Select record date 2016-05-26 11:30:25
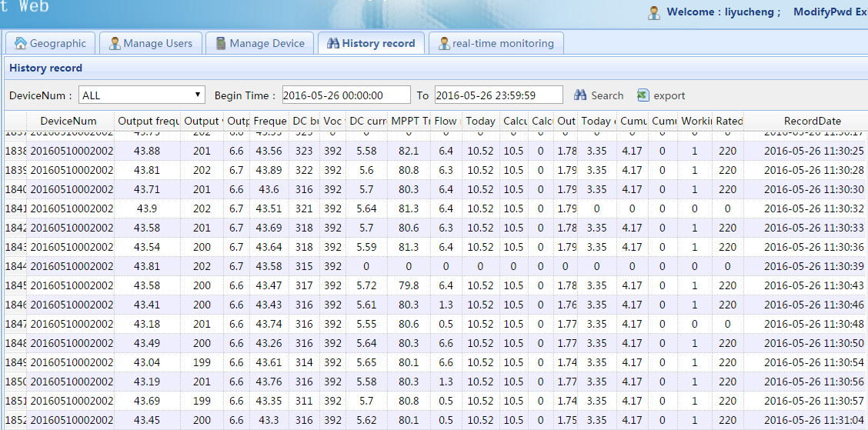The image size is (868, 430). [x=814, y=151]
